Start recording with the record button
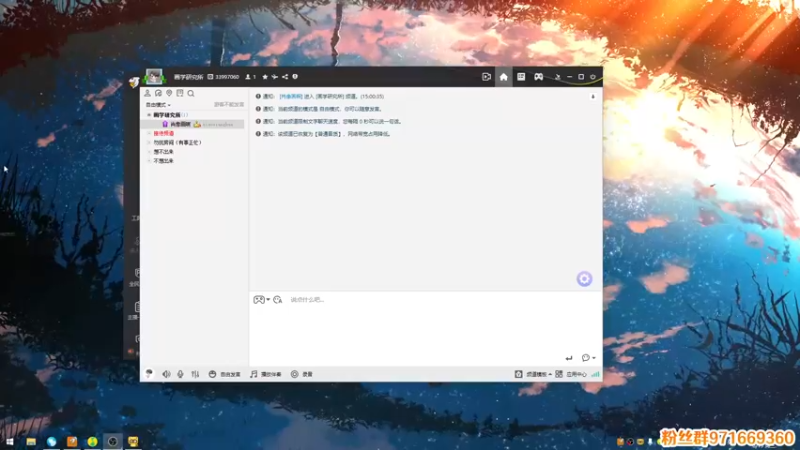Viewport: 800px width, 450px height. (302, 374)
